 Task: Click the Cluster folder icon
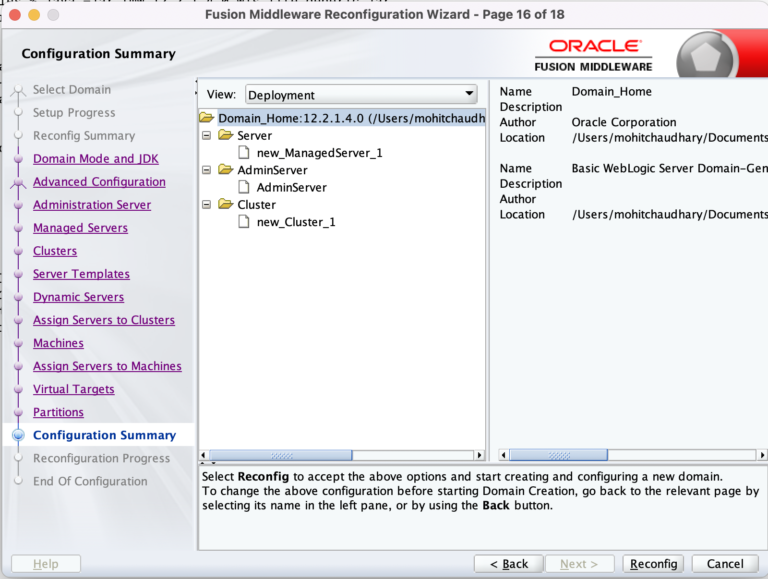point(226,204)
